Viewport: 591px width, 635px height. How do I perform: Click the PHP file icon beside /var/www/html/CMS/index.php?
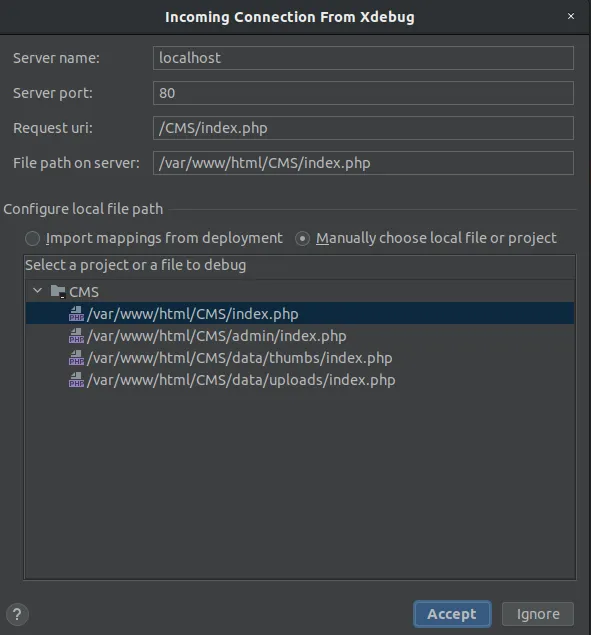(x=76, y=313)
